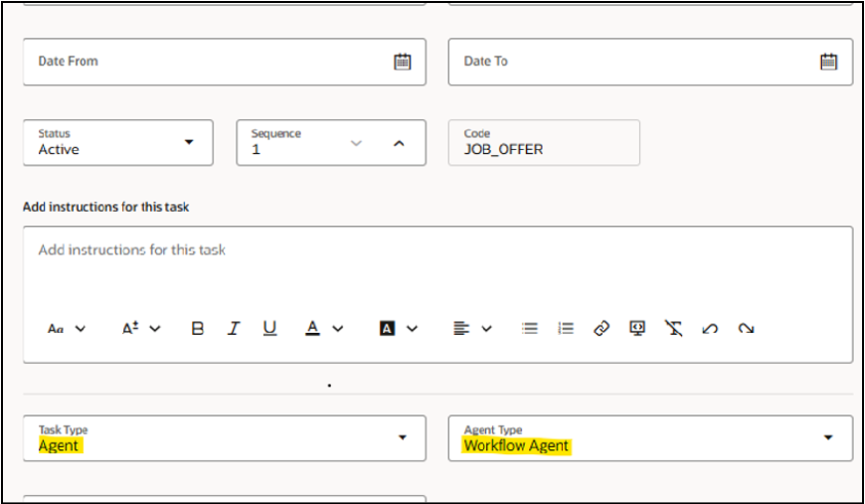
Task: Toggle bold formatting in instructions editor
Action: click(198, 329)
